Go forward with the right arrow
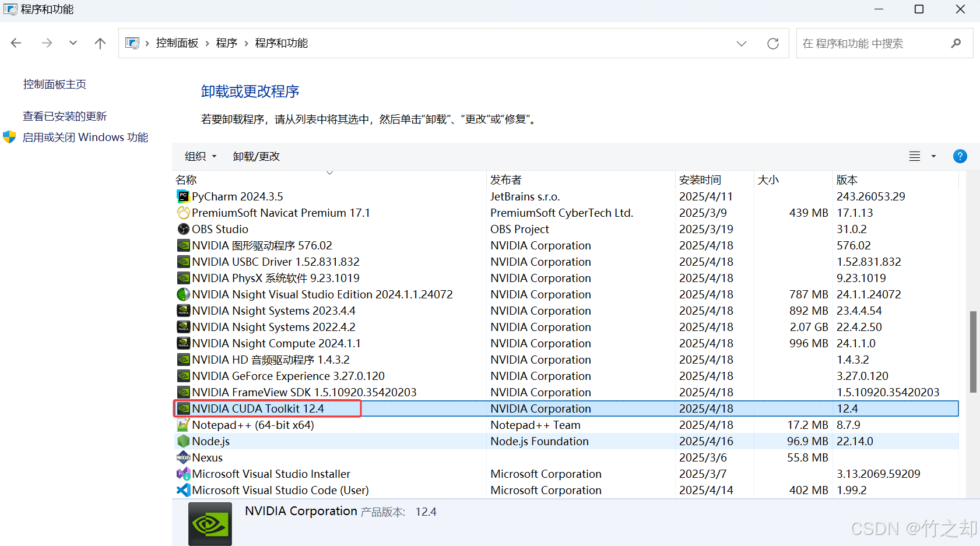The image size is (980, 546). tap(47, 43)
